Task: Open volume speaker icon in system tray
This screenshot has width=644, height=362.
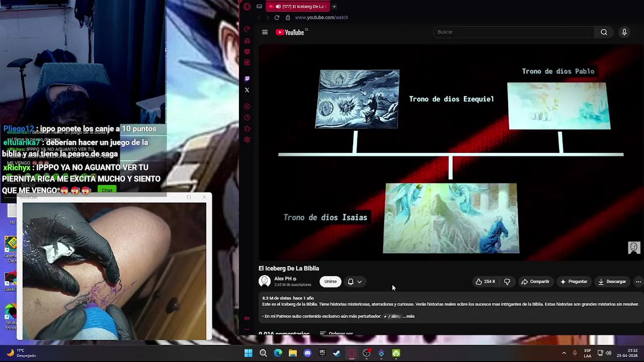Action: click(608, 353)
